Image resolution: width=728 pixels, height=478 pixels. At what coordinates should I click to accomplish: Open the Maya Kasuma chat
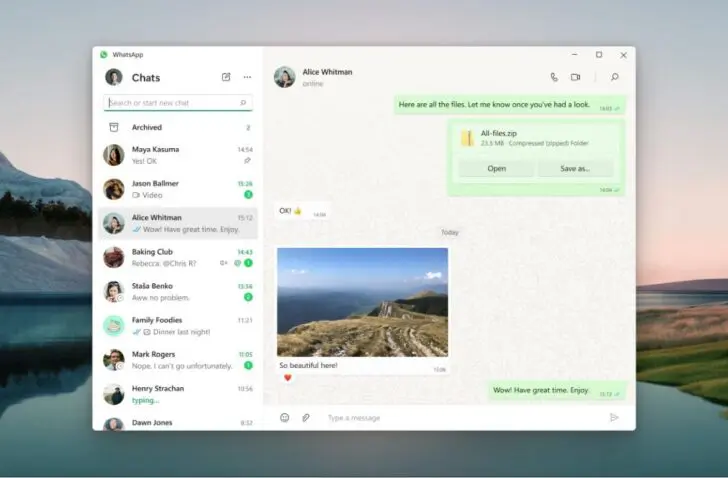(x=178, y=155)
